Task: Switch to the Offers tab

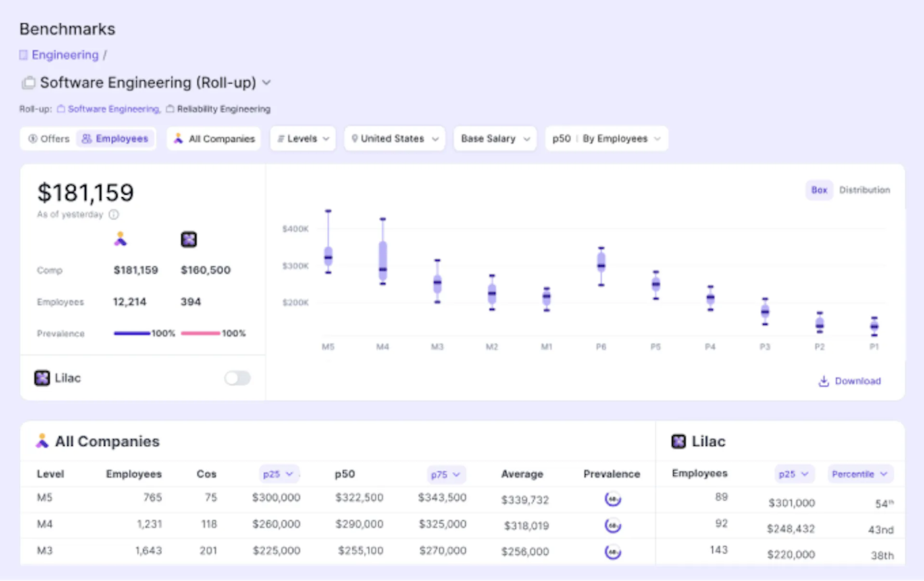Action: tap(49, 139)
